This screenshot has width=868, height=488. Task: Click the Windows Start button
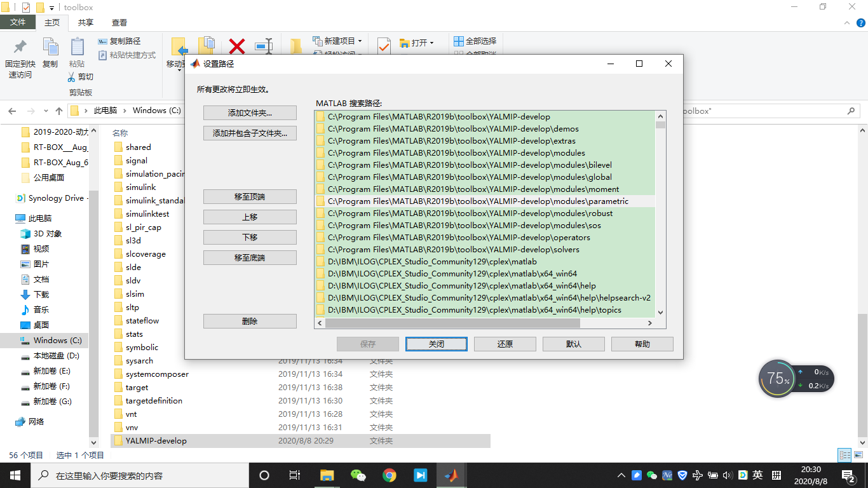[15, 475]
